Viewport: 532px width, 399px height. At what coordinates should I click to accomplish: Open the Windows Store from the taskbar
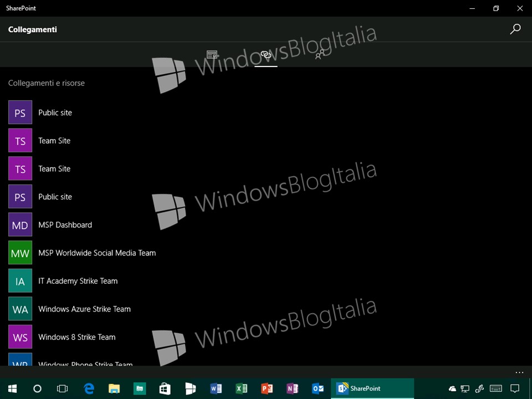pos(165,388)
